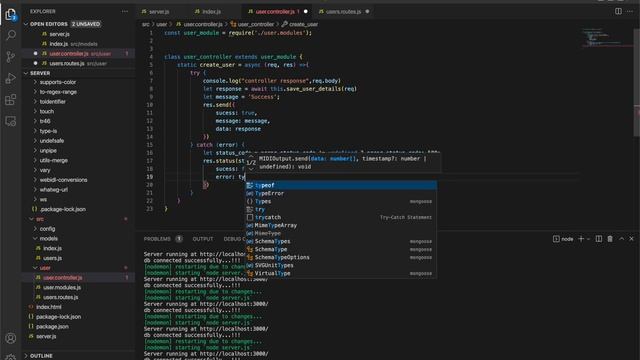The height and width of the screenshot is (360, 640).
Task: Collapse the user folder in tree
Action: pos(45,268)
